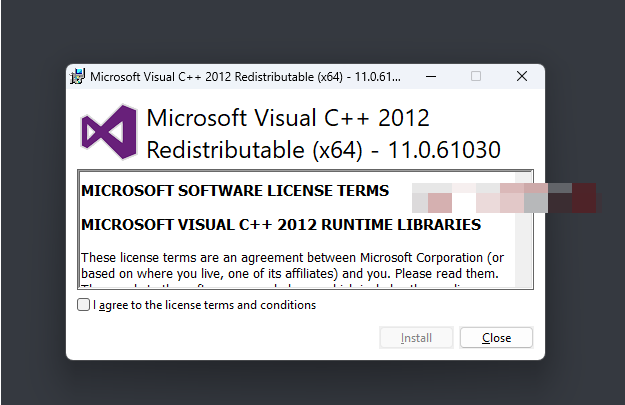This screenshot has height=405, width=625.
Task: Click the disabled maximize button
Action: (x=476, y=76)
